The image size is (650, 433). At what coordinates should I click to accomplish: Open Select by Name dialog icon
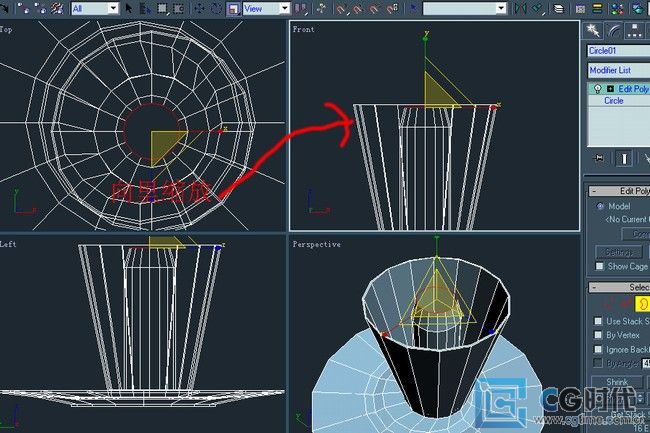[x=145, y=8]
